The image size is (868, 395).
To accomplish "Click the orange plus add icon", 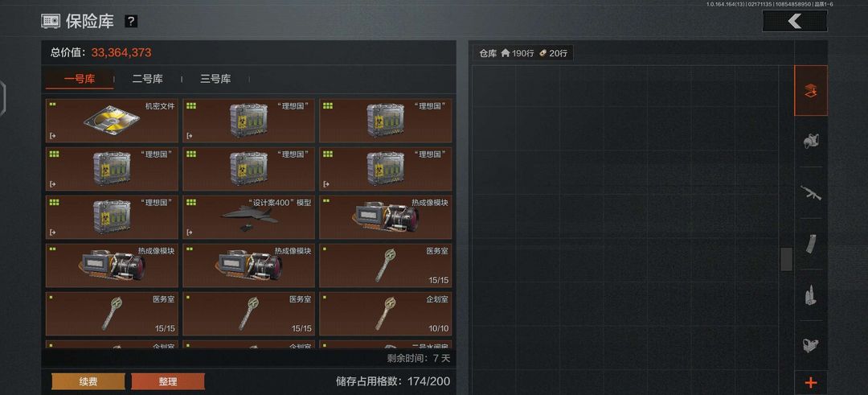I will click(x=810, y=382).
